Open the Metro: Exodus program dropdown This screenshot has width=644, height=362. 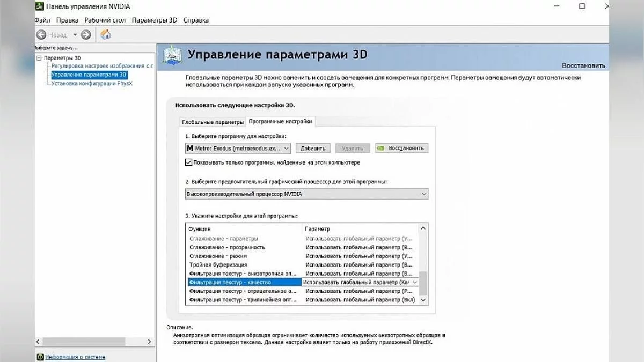(x=238, y=148)
